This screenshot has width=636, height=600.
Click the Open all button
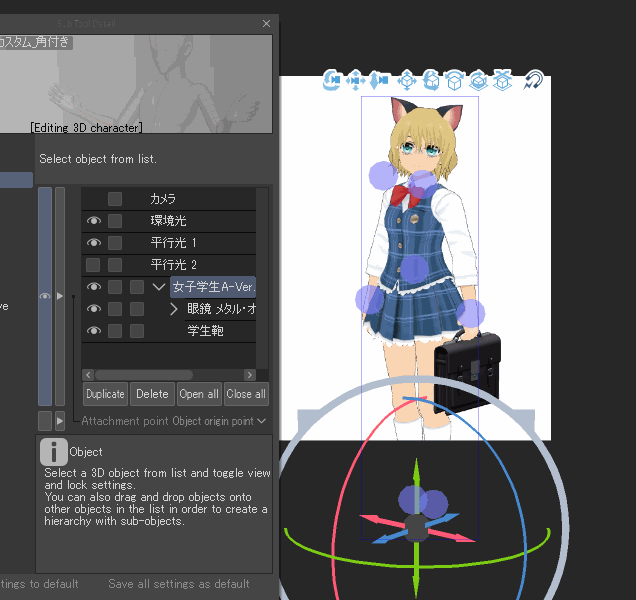point(199,394)
